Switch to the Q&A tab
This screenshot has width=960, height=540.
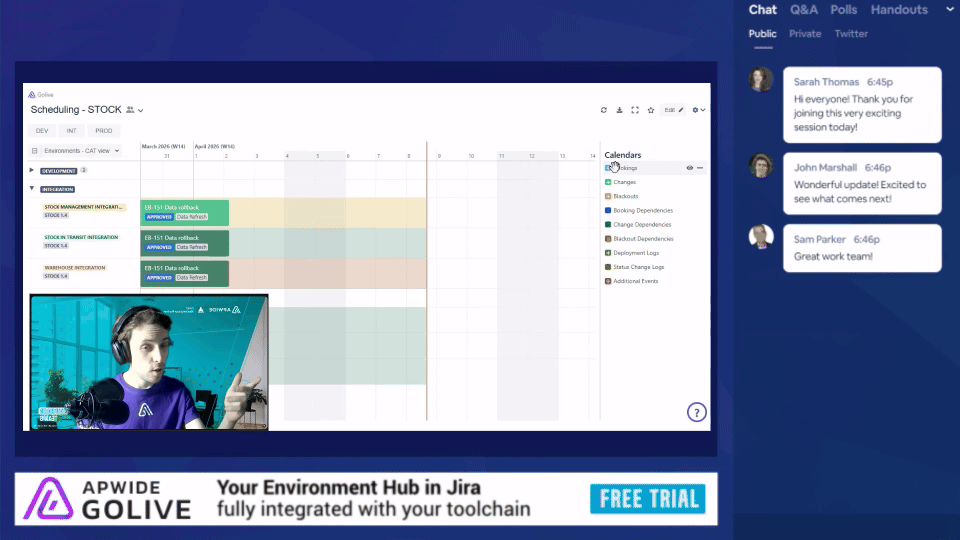pyautogui.click(x=803, y=10)
